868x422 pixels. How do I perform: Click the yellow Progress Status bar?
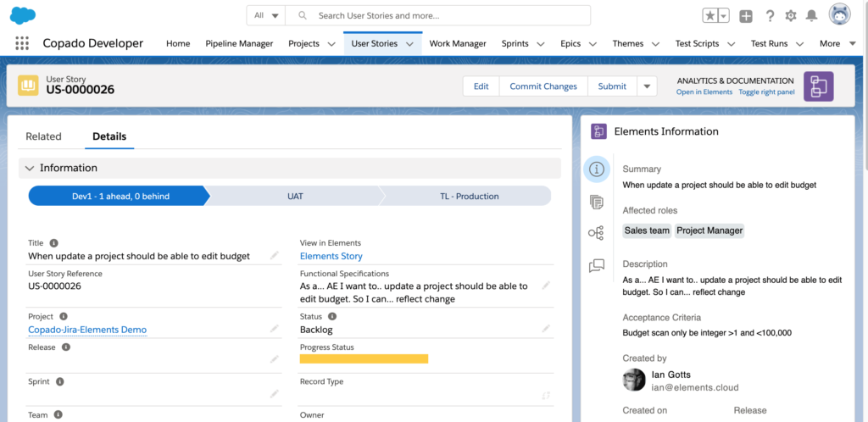tap(364, 359)
